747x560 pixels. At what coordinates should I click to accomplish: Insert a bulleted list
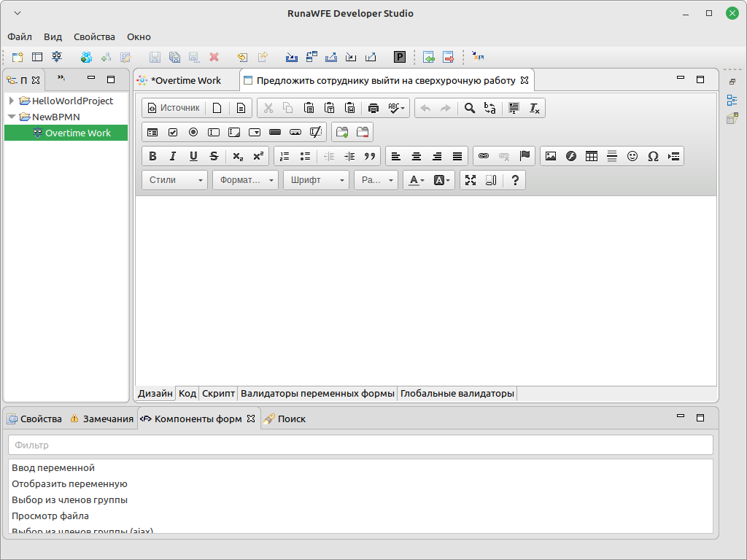[x=305, y=156]
